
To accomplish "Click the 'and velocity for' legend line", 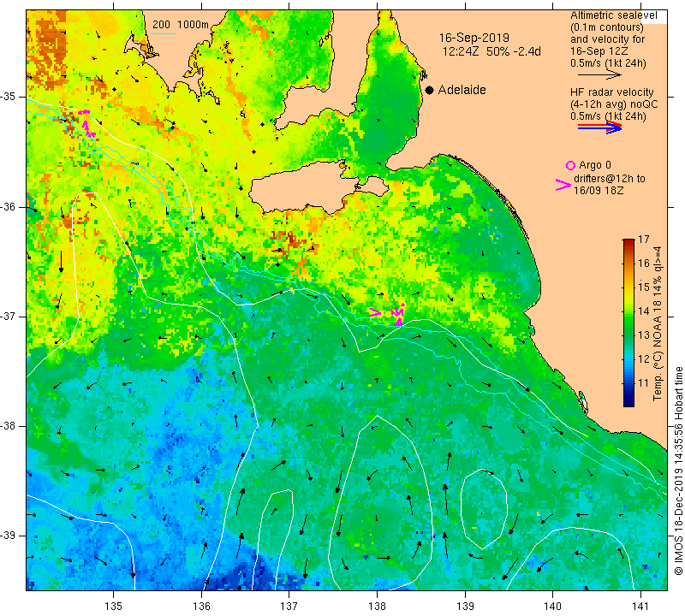I will click(608, 39).
